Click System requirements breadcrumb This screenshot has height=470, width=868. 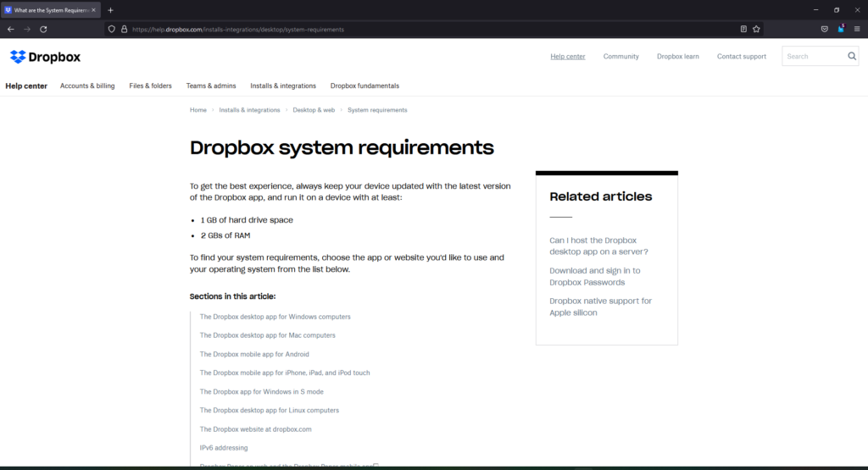pos(377,110)
